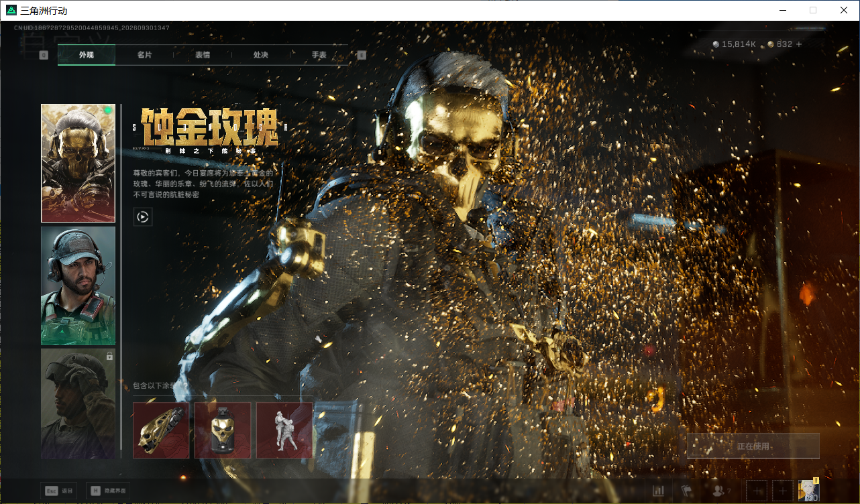Viewport: 860px width, 504px height.
Task: Click the first empty squad slot plus
Action: tap(757, 491)
